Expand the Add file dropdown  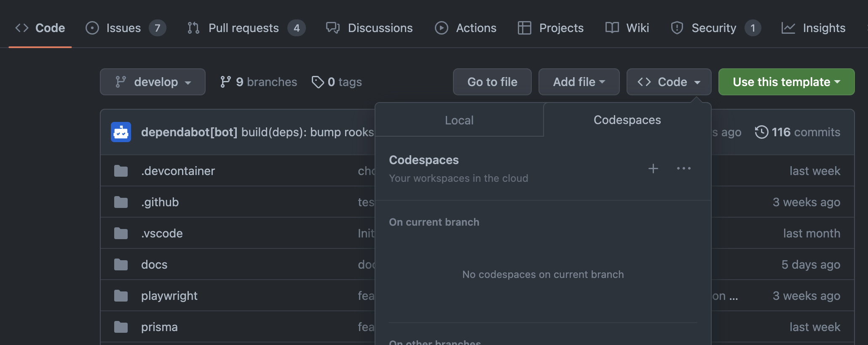click(579, 82)
